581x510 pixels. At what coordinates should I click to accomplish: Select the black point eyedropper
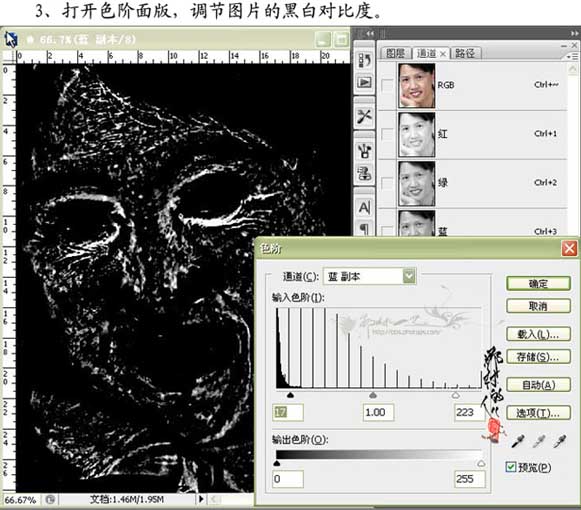[518, 441]
